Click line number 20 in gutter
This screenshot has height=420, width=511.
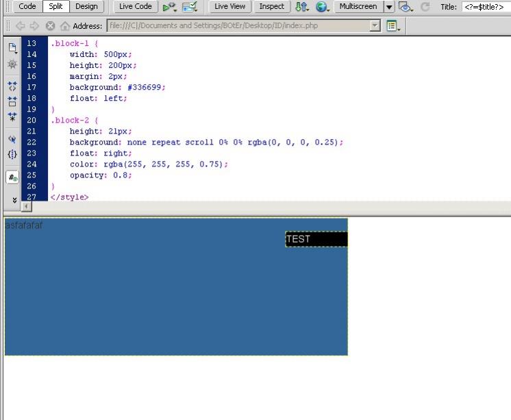tap(32, 121)
